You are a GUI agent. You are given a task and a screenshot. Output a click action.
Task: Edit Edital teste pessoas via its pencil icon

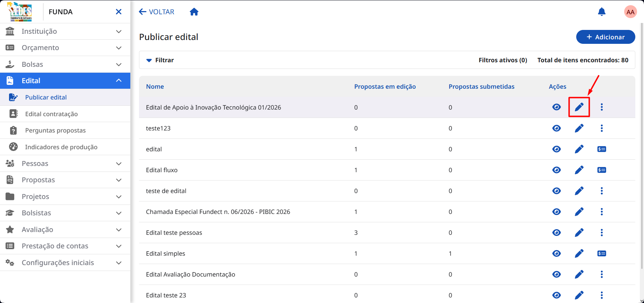(579, 233)
